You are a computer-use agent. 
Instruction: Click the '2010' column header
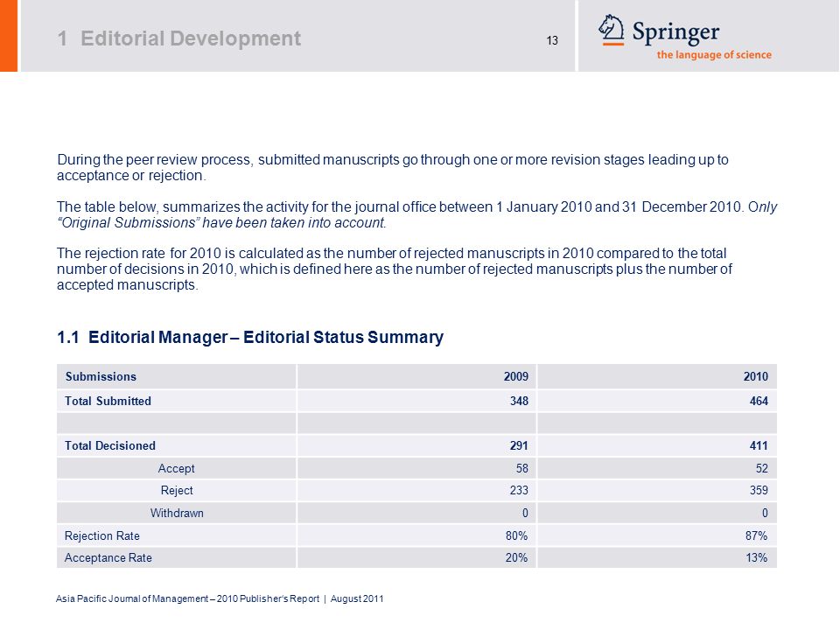point(755,376)
